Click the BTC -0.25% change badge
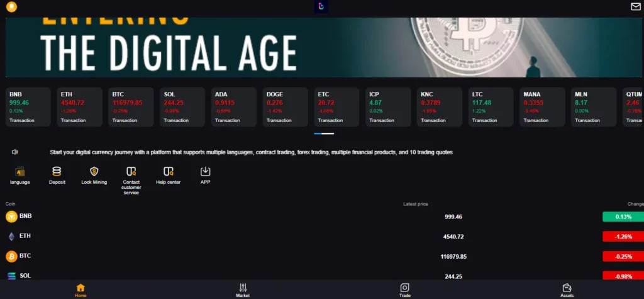Screen dimensions: 644x299 point(623,257)
